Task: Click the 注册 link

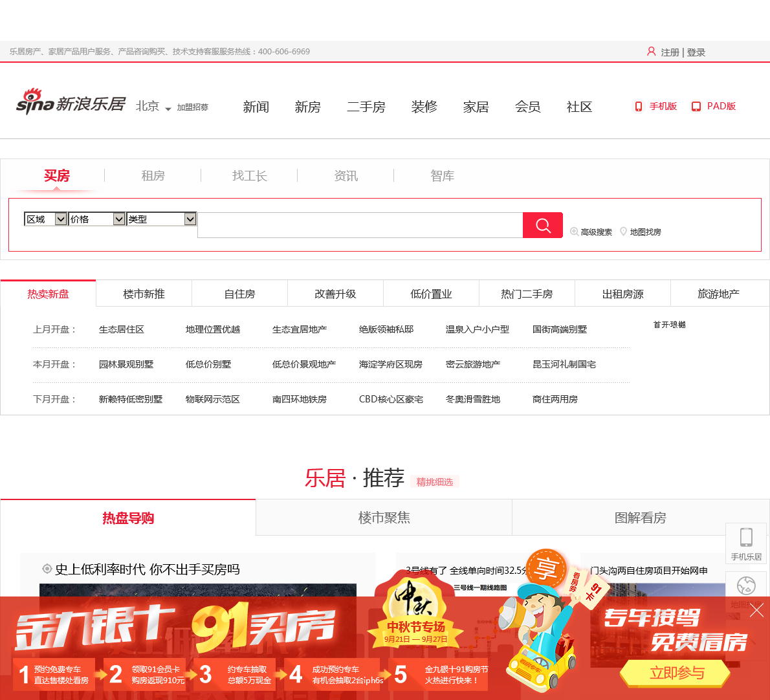Action: tap(670, 52)
